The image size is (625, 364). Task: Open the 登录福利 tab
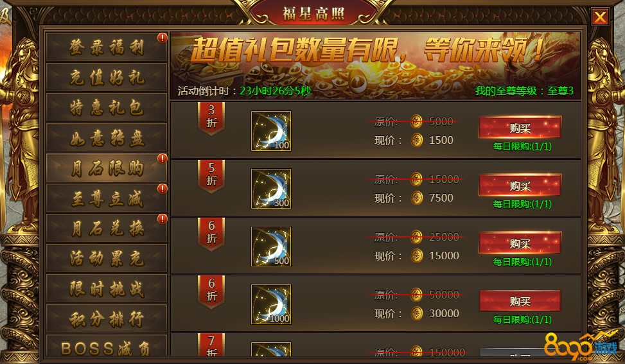[x=107, y=47]
